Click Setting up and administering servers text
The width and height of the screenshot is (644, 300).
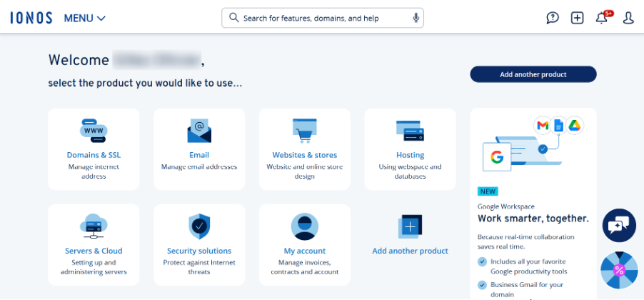[94, 268]
